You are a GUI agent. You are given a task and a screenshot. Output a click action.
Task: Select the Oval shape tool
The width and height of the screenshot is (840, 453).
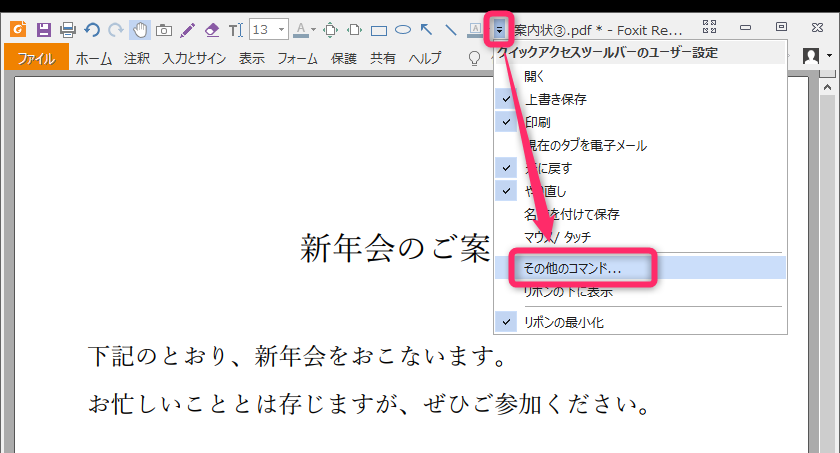[403, 30]
